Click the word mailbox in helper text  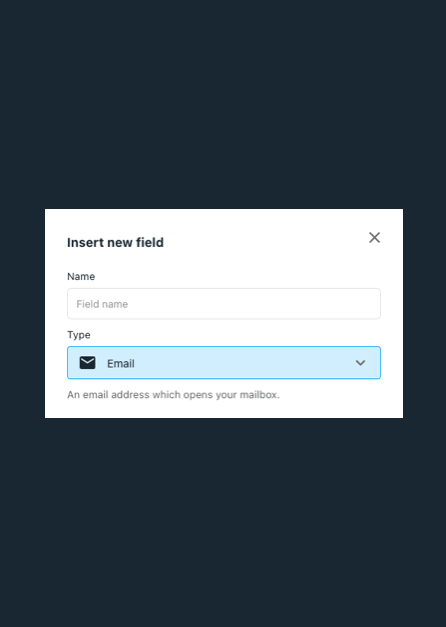(x=258, y=395)
